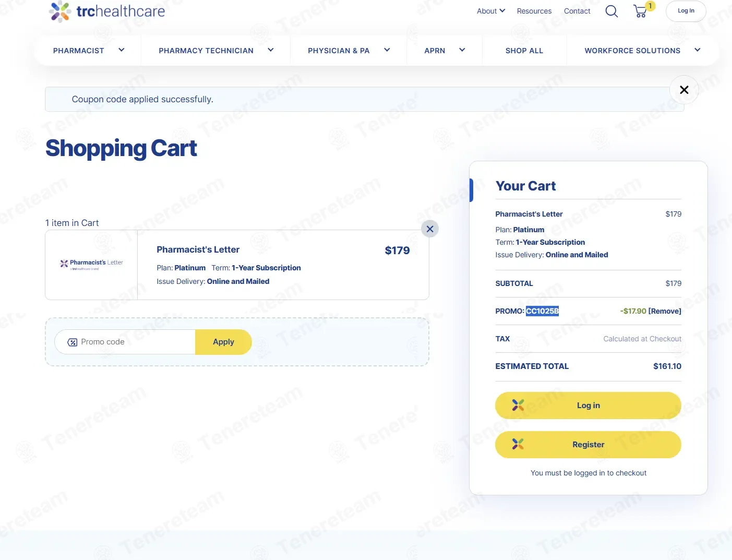Click the Promo code input field

[125, 342]
